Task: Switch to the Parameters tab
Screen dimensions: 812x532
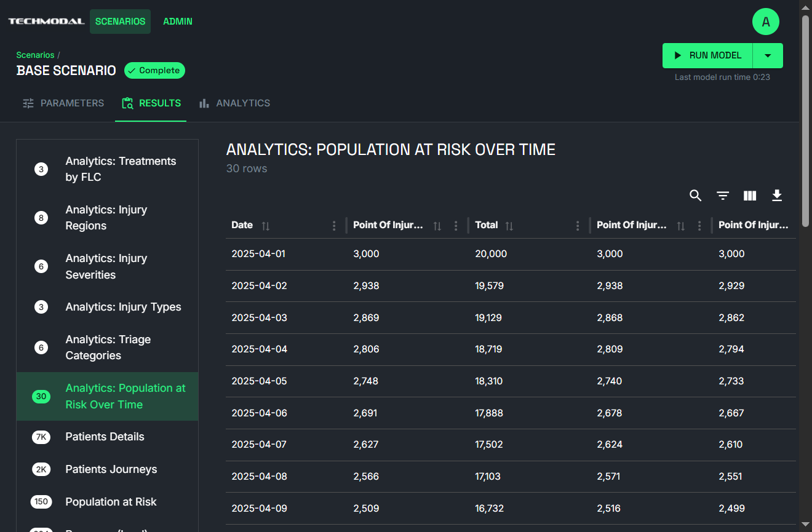Action: point(63,103)
